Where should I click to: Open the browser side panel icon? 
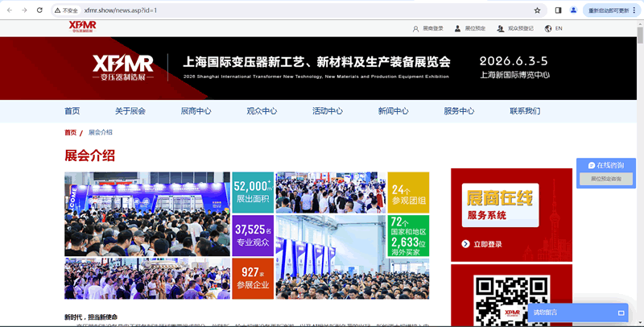pos(558,10)
